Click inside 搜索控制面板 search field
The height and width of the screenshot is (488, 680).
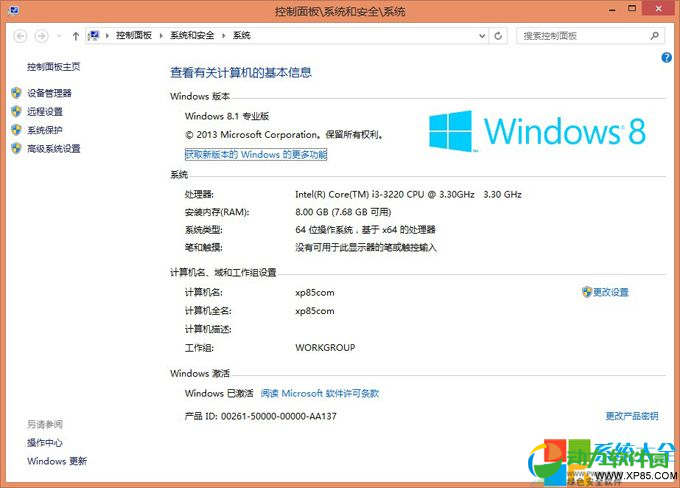point(585,36)
